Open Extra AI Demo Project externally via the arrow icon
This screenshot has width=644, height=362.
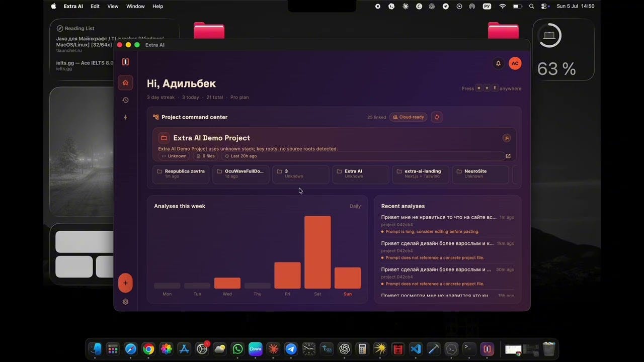pos(508,156)
